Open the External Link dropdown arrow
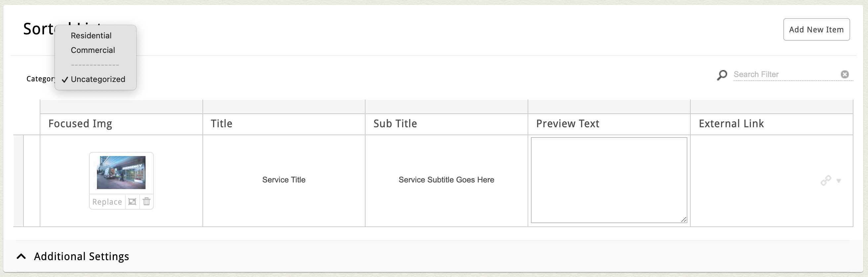 coord(839,181)
